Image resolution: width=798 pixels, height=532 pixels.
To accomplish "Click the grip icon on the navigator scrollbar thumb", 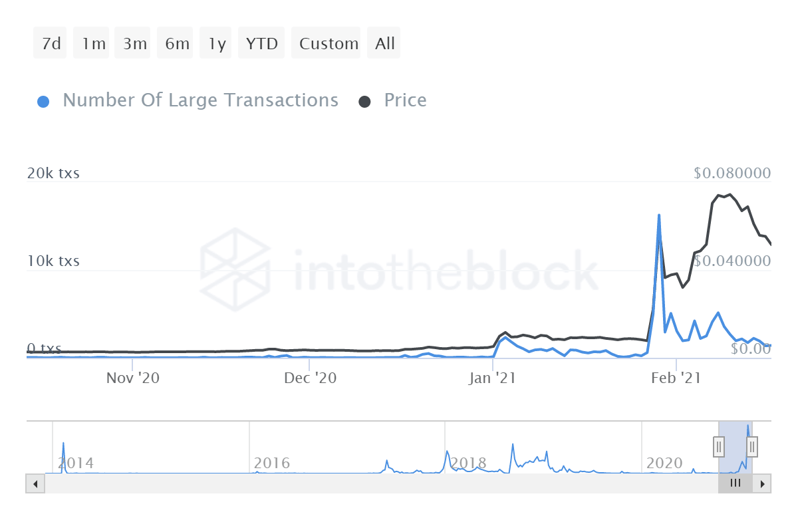I will coord(735,483).
